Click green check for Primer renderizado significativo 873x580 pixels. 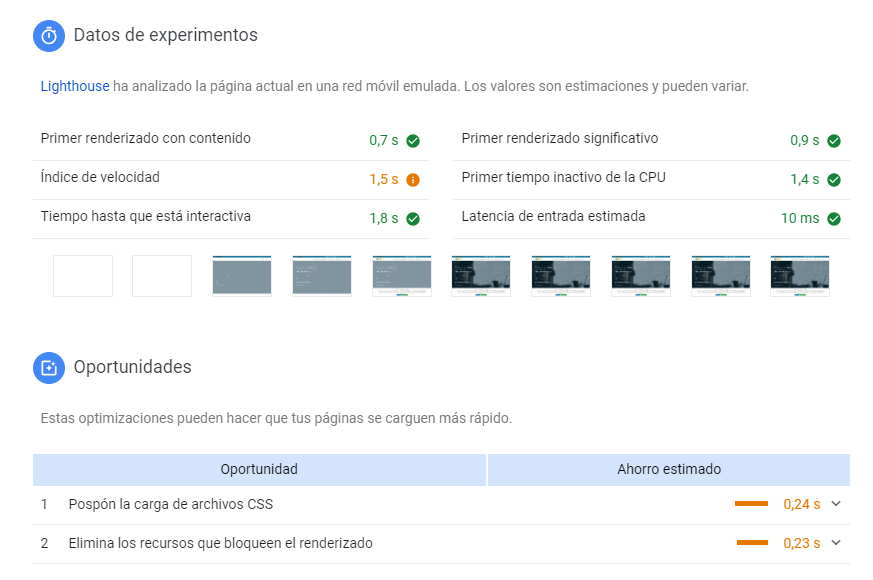click(x=833, y=141)
